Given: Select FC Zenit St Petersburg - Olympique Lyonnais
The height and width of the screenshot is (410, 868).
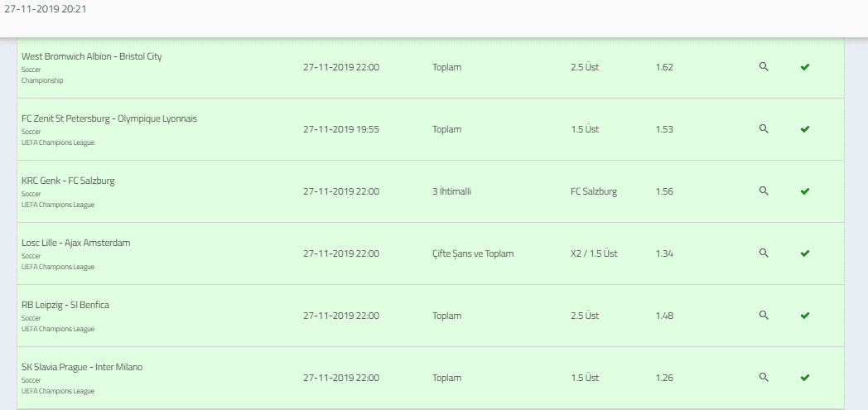Looking at the screenshot, I should pyautogui.click(x=109, y=118).
